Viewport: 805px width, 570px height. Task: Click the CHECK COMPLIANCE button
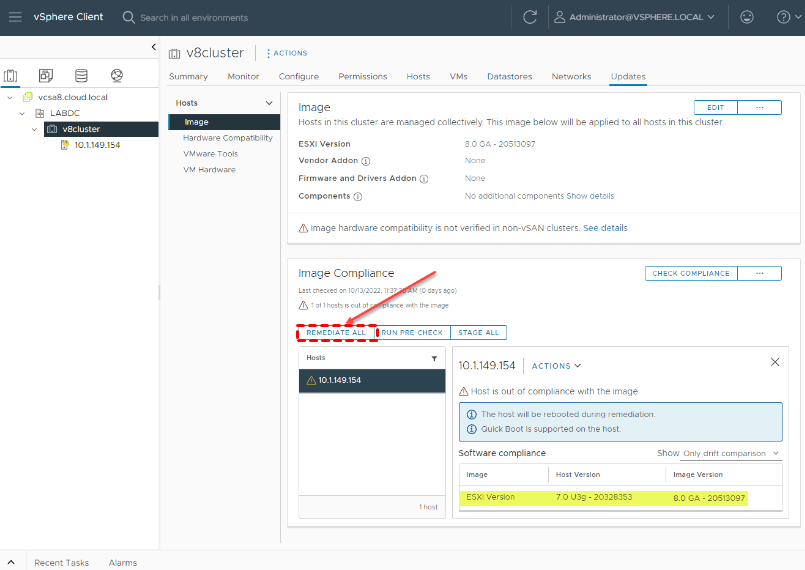pos(692,273)
